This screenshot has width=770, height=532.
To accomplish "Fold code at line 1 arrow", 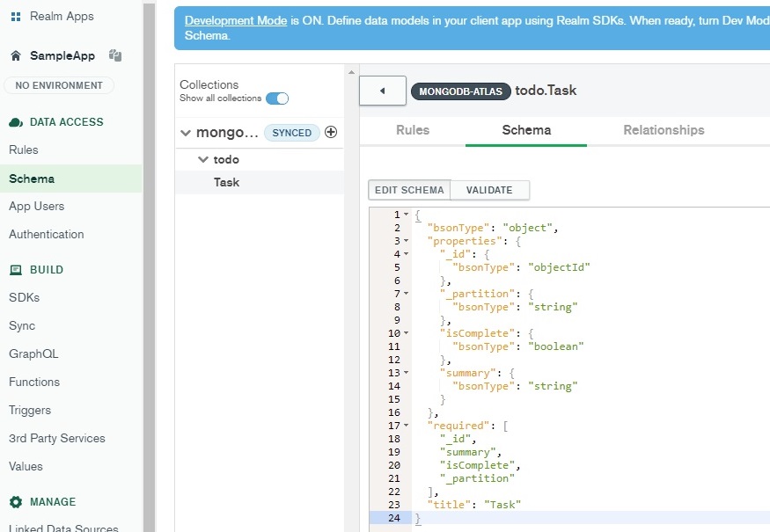I will 406,215.
